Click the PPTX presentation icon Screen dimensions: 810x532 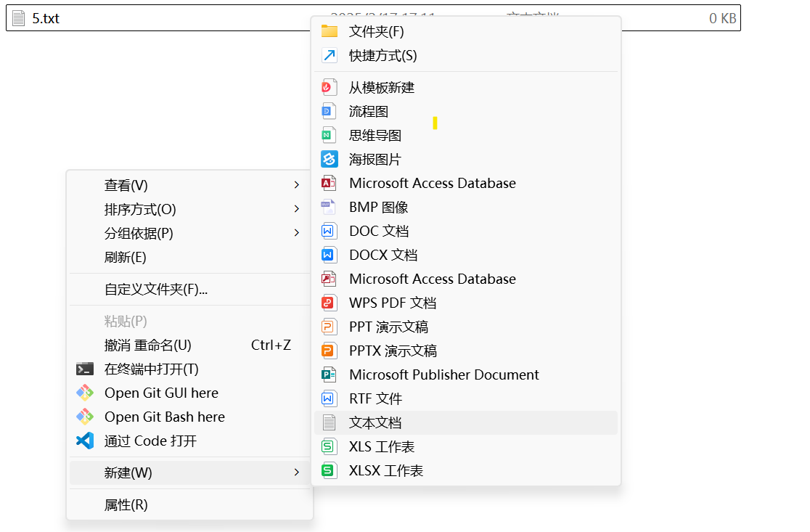pyautogui.click(x=330, y=351)
